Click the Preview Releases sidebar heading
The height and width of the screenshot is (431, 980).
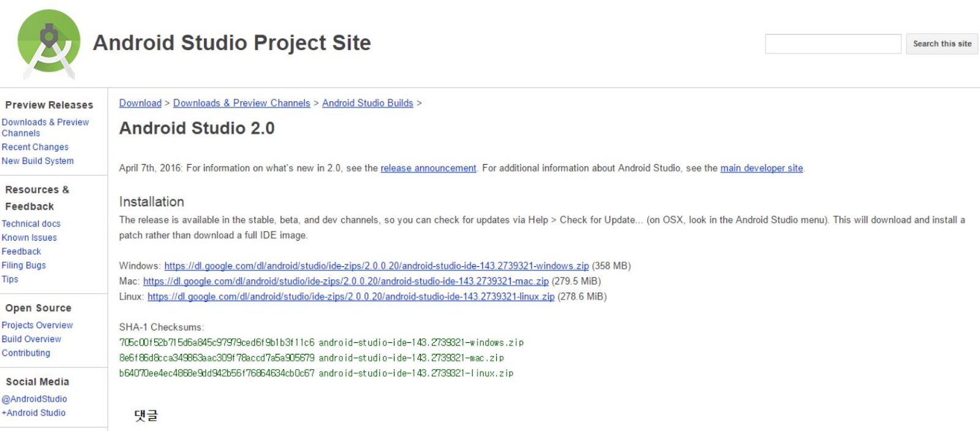49,105
